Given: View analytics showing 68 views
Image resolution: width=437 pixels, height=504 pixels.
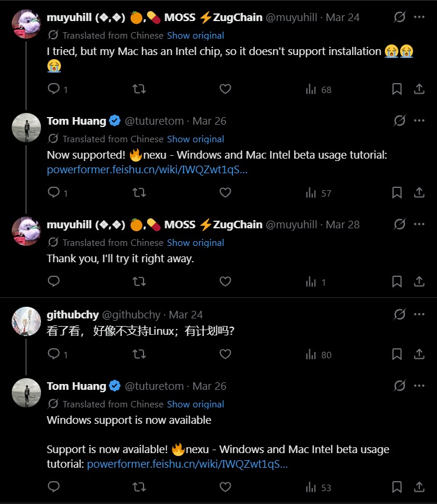Looking at the screenshot, I should 319,90.
